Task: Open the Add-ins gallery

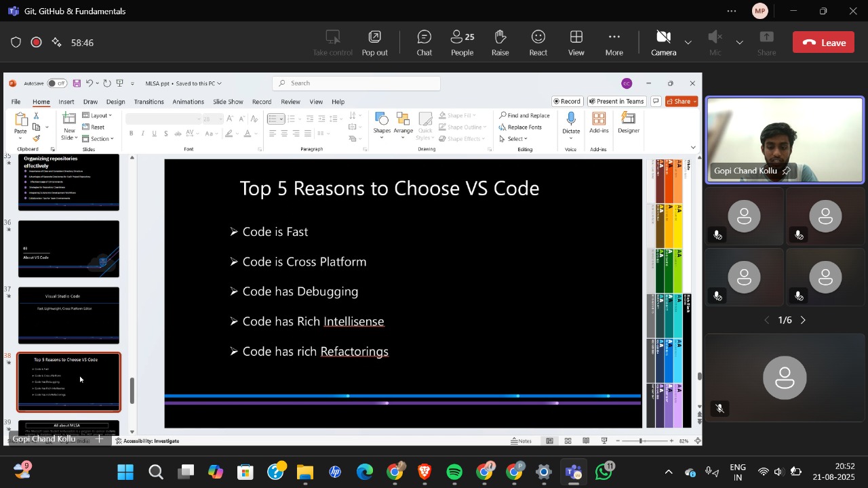Action: (x=599, y=123)
